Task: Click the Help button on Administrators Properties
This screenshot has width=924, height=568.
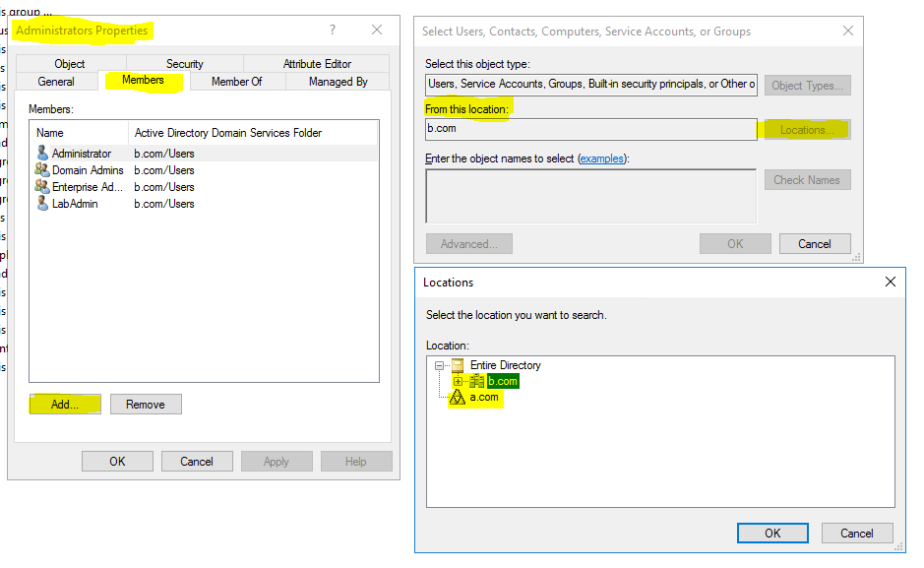Action: point(356,461)
